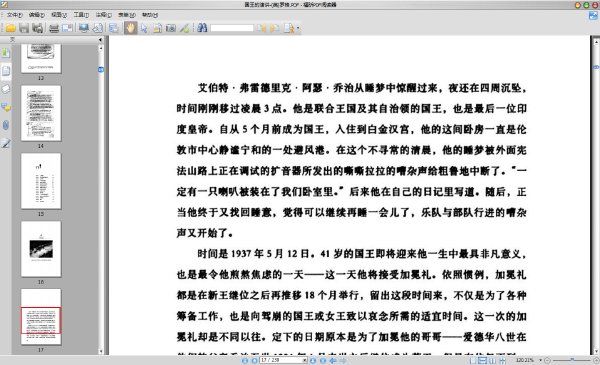Open the page number dropdown
Viewport: 600px width, 365px height.
[305, 360]
